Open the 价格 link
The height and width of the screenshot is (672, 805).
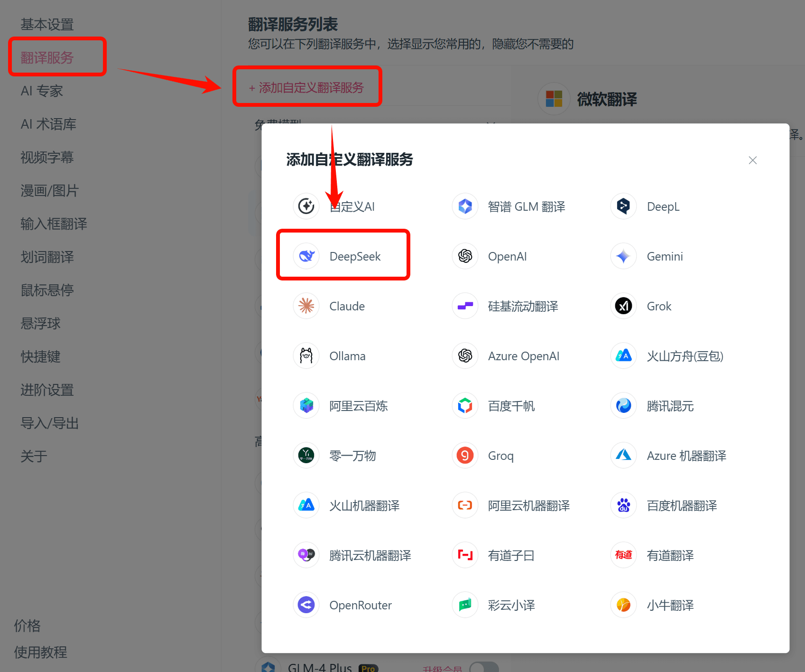(x=27, y=626)
